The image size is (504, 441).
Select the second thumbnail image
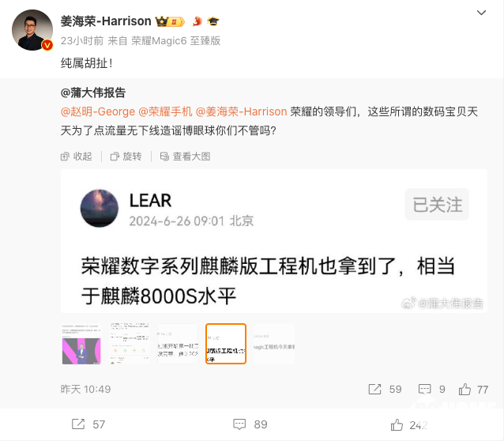click(x=130, y=344)
